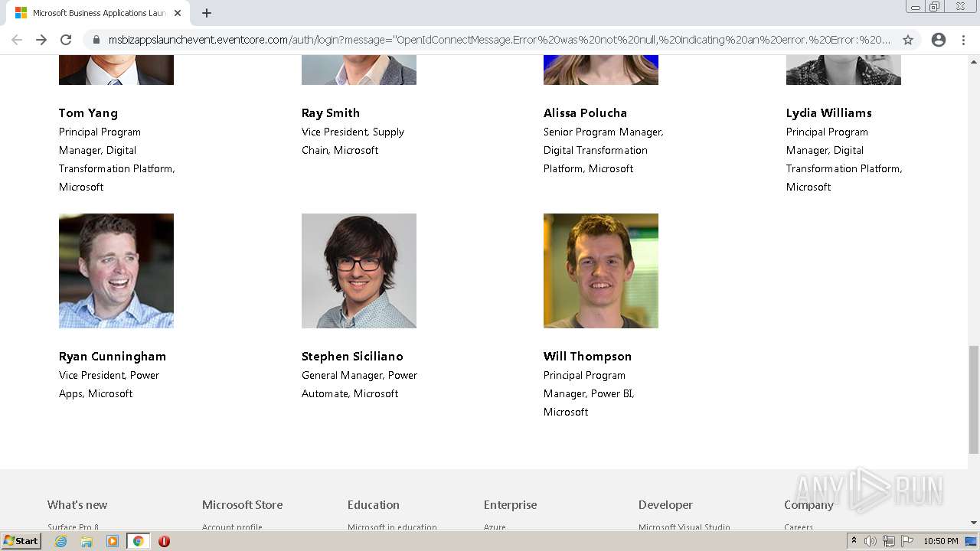This screenshot has width=980, height=551.
Task: Click the address bar URL field
Action: 499,40
